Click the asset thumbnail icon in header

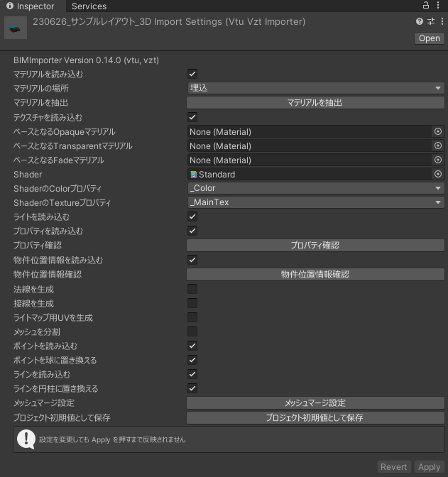[16, 28]
